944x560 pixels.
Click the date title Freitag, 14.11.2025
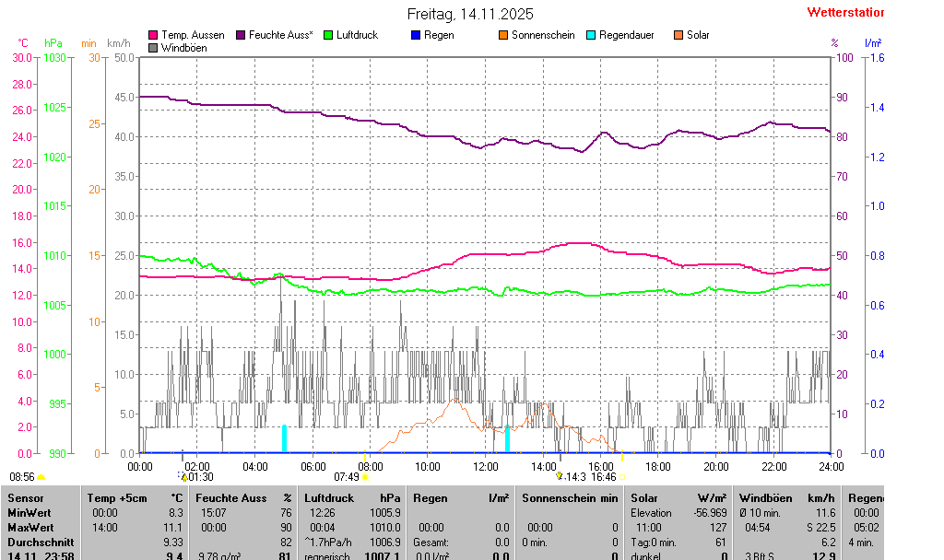470,14
